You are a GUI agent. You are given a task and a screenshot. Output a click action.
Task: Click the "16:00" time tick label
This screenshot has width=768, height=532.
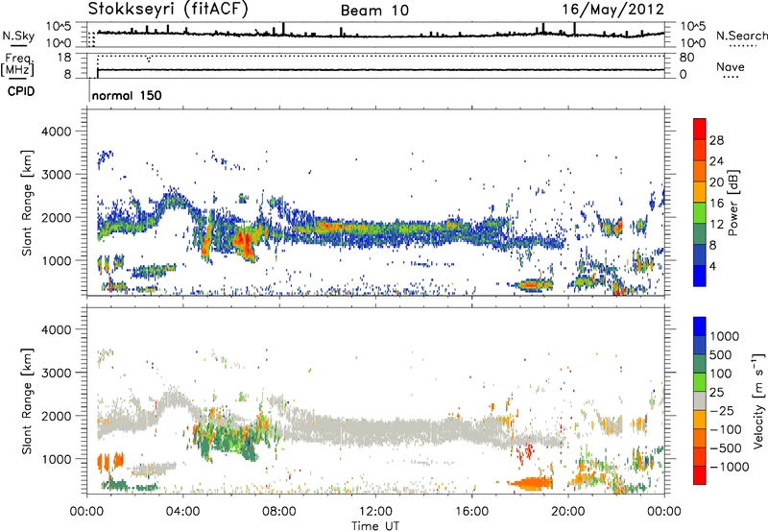pos(471,512)
